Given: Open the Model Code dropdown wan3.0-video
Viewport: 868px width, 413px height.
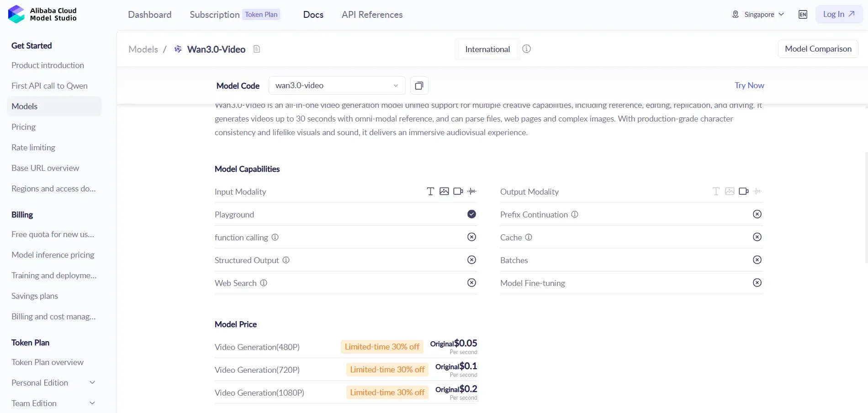Looking at the screenshot, I should (337, 85).
